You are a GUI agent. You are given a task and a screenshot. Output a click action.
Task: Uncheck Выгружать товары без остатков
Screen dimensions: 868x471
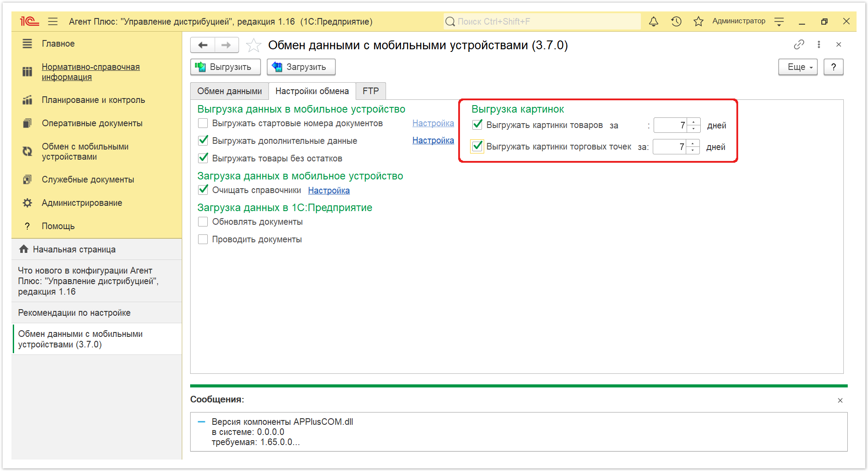(203, 158)
